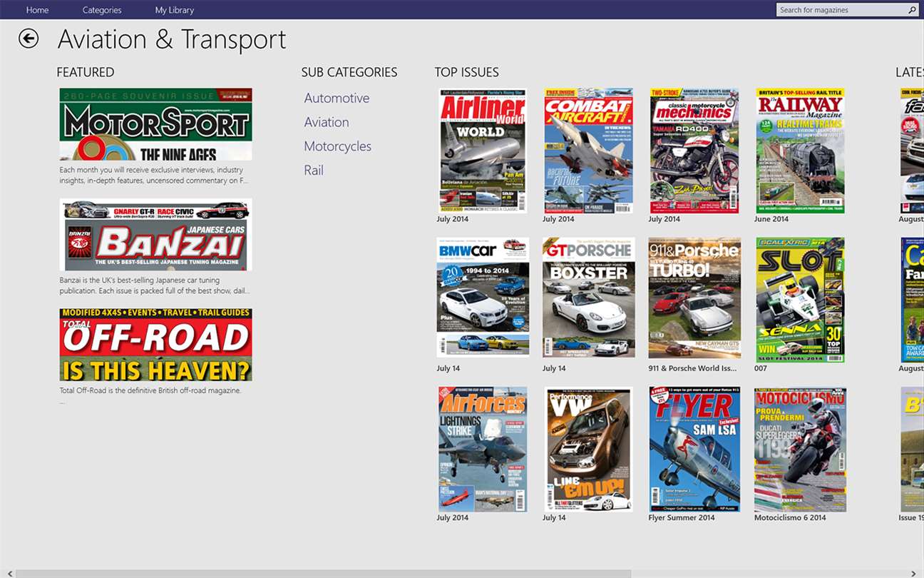Select the Aviation sub category
Image resolution: width=924 pixels, height=578 pixels.
pos(327,122)
